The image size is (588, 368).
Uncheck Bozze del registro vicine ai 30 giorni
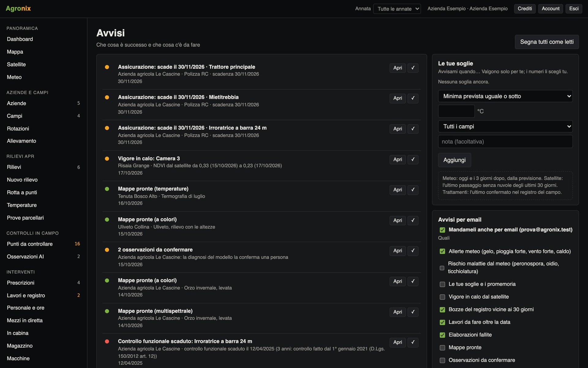pos(442,310)
